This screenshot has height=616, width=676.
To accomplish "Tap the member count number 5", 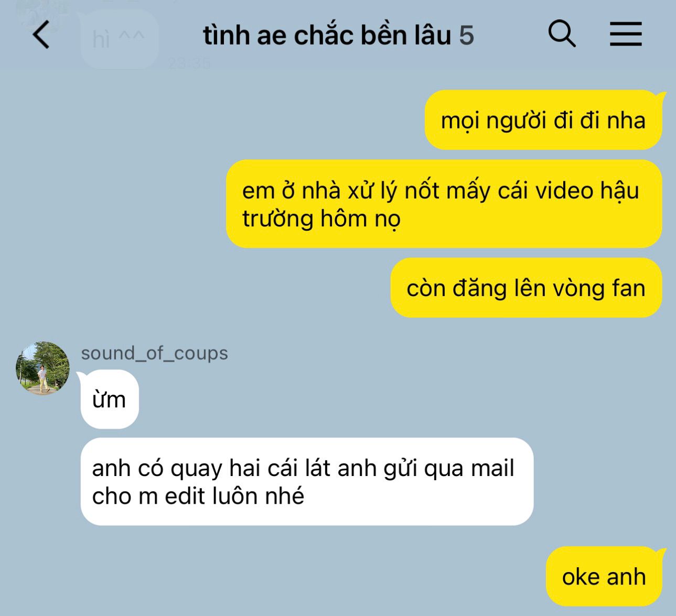I will tap(467, 36).
